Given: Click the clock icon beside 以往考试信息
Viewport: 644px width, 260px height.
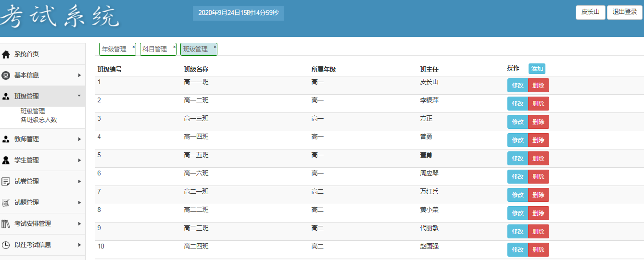Looking at the screenshot, I should click(6, 245).
